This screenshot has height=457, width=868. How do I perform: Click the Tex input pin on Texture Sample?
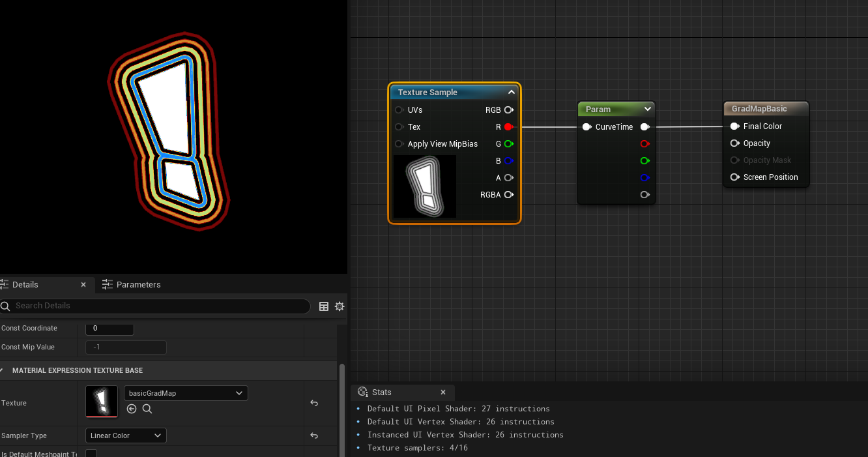tap(399, 127)
